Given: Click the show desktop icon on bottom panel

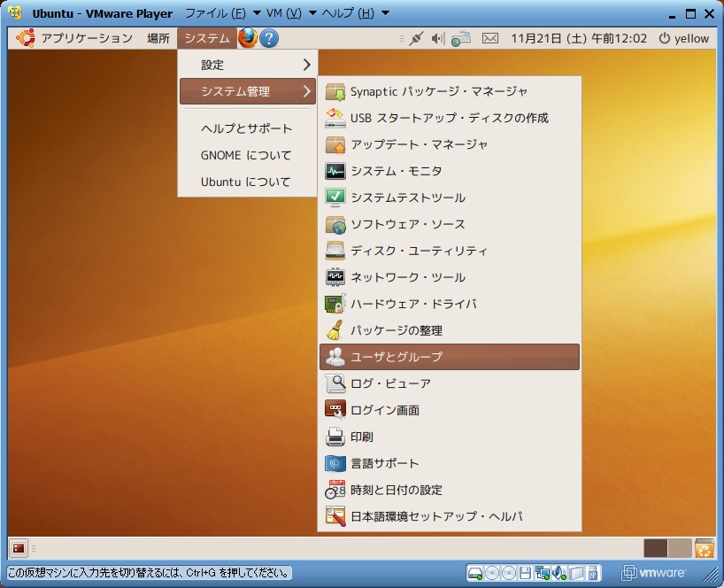Looking at the screenshot, I should tap(19, 548).
